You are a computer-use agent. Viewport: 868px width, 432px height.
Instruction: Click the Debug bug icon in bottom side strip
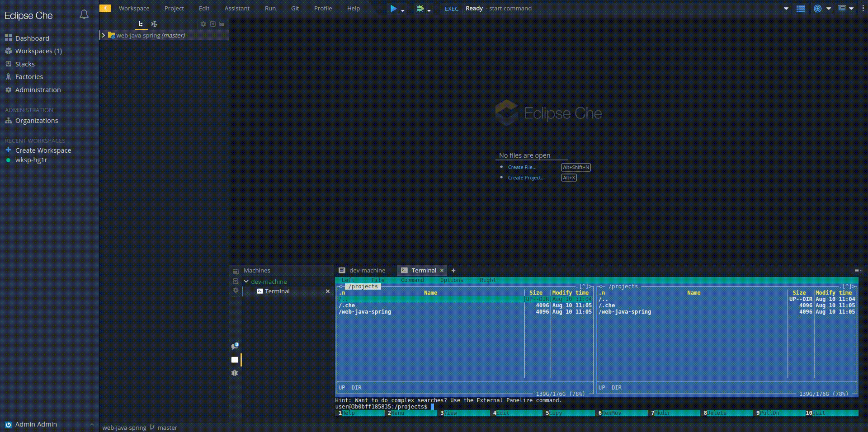(235, 373)
